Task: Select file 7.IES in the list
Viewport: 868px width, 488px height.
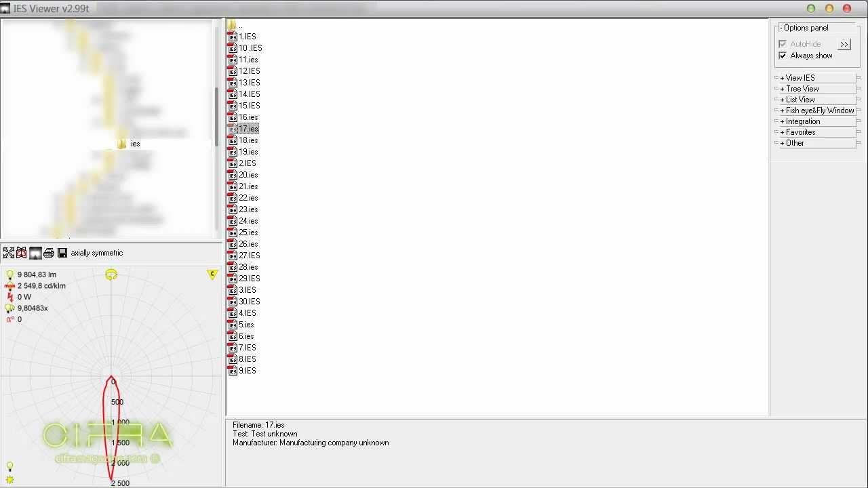Action: click(x=242, y=348)
